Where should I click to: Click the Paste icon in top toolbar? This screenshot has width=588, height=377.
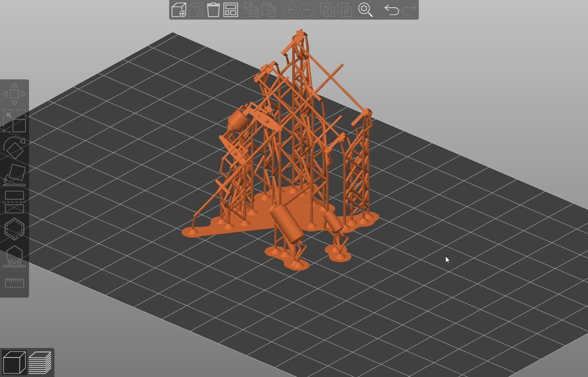click(269, 10)
